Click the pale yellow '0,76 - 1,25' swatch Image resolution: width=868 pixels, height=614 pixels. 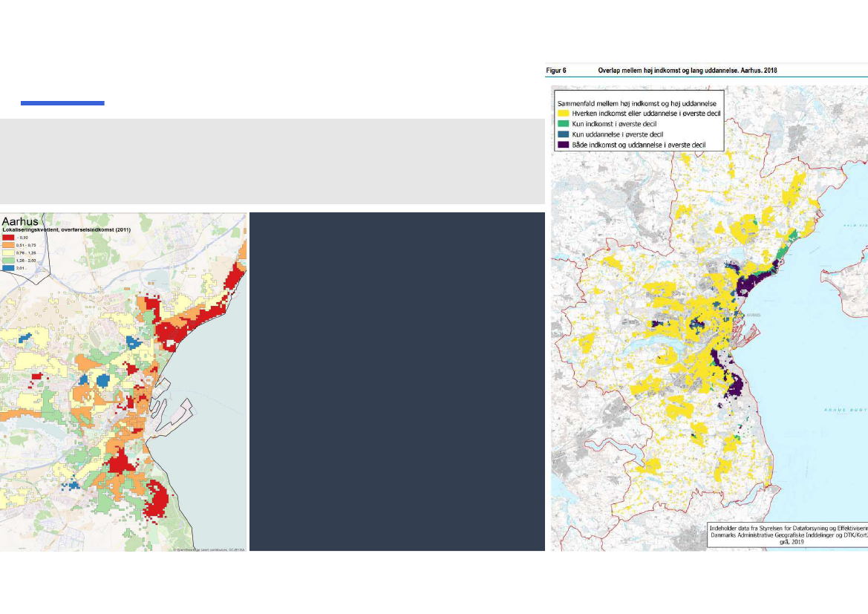8,253
